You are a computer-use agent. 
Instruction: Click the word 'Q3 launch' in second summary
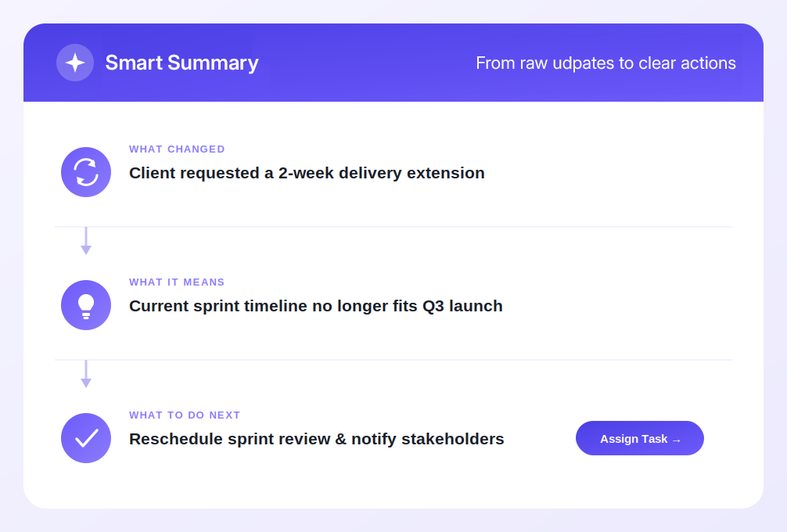tap(462, 306)
